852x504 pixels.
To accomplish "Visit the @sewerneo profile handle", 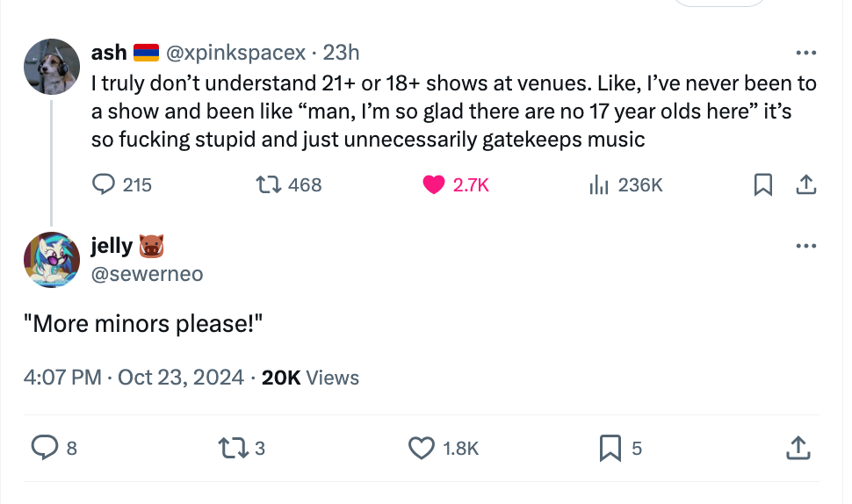I will coord(147,274).
